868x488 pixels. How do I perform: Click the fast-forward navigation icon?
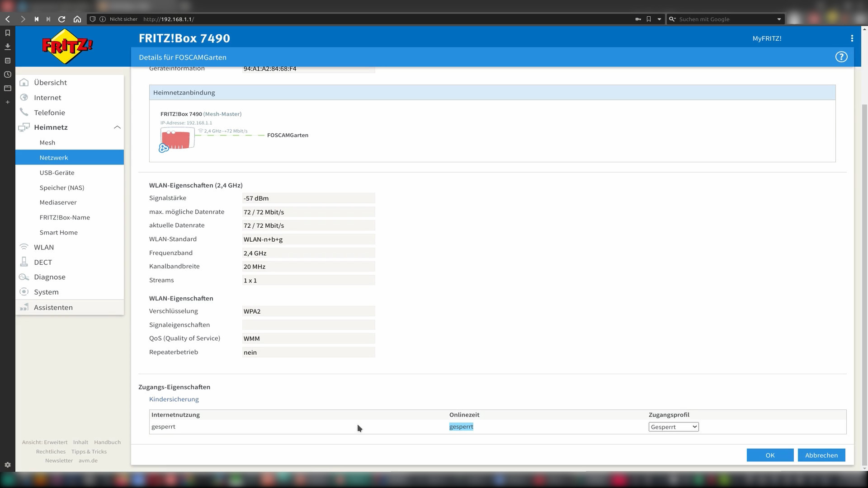(x=48, y=19)
